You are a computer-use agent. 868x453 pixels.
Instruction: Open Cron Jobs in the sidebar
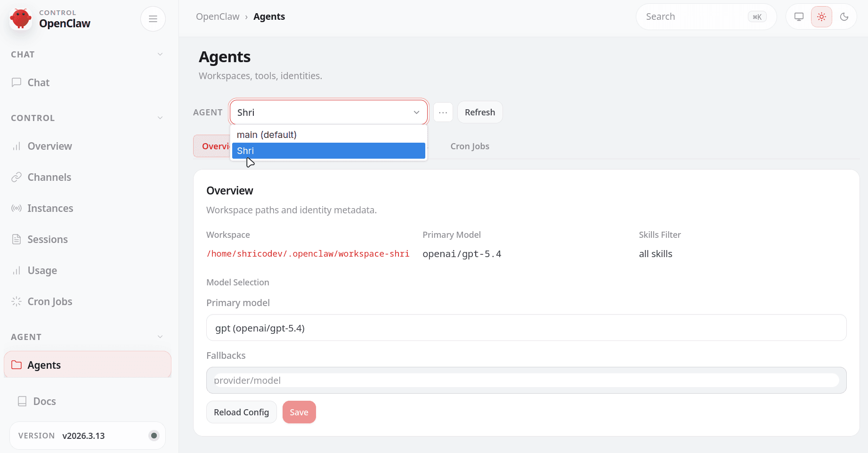[88, 301]
